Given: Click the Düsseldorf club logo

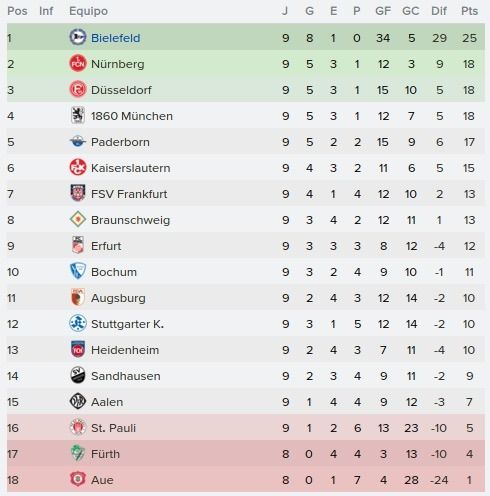Looking at the screenshot, I should (x=78, y=89).
